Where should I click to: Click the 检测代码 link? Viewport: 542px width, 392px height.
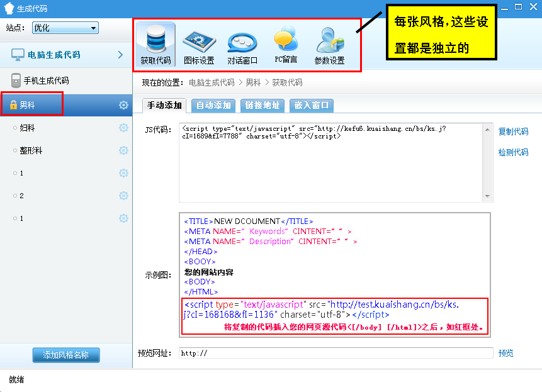tap(513, 152)
